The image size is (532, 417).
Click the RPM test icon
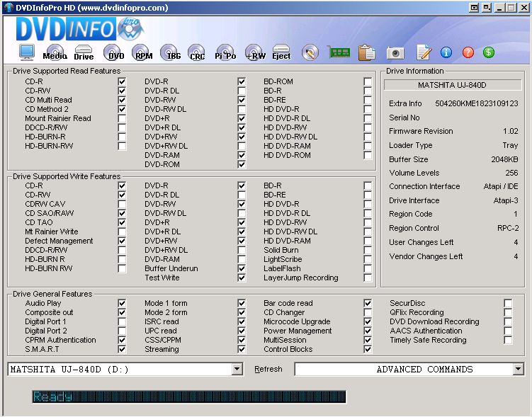[142, 52]
